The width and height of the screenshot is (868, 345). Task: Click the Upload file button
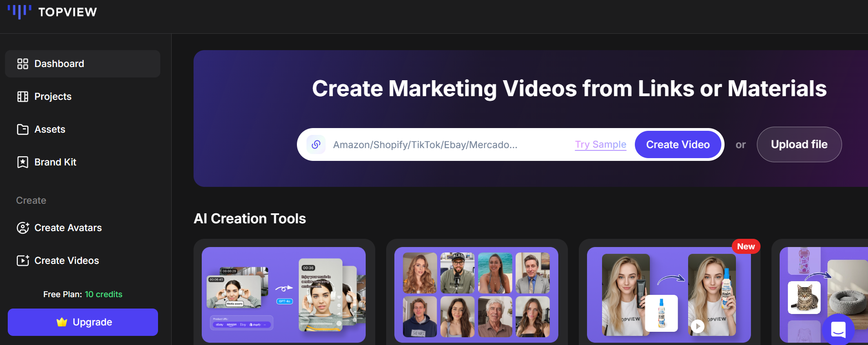pos(799,144)
